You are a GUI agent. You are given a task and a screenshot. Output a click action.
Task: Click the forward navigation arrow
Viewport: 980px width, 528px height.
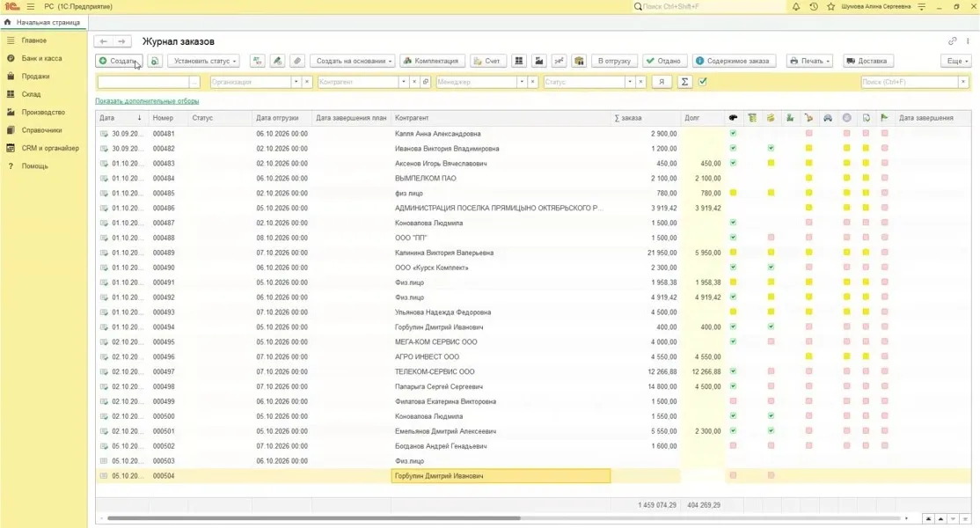coord(122,41)
